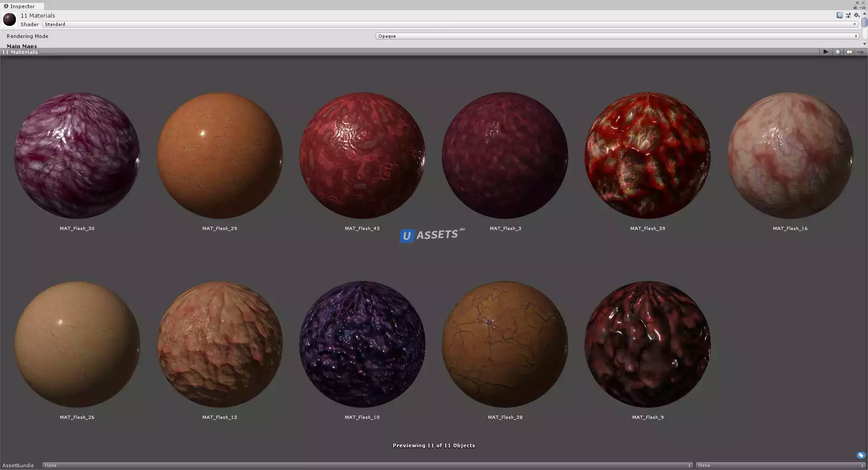Open the Inspector tab context menu icon

coord(863,8)
